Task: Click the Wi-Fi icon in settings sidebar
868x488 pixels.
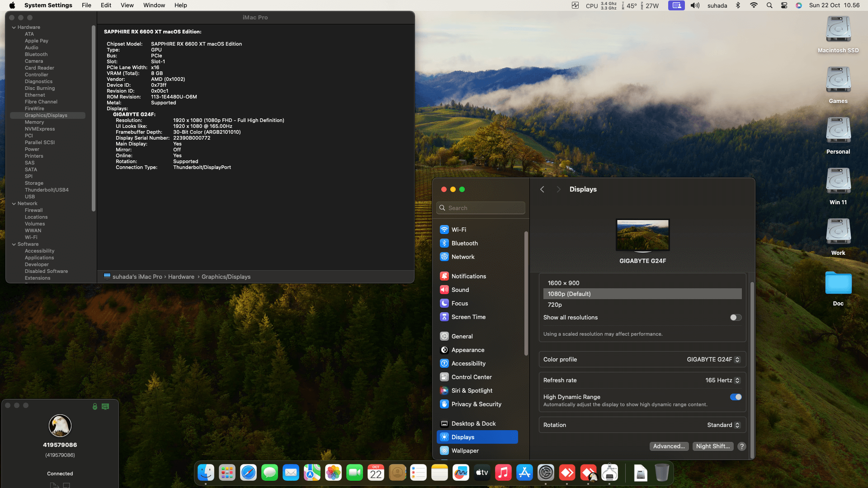Action: coord(444,230)
